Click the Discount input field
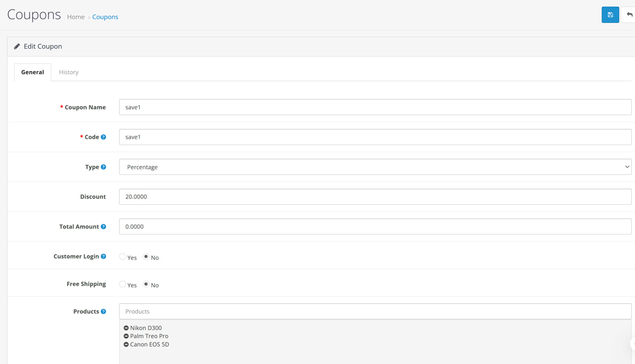This screenshot has height=364, width=635. point(375,197)
